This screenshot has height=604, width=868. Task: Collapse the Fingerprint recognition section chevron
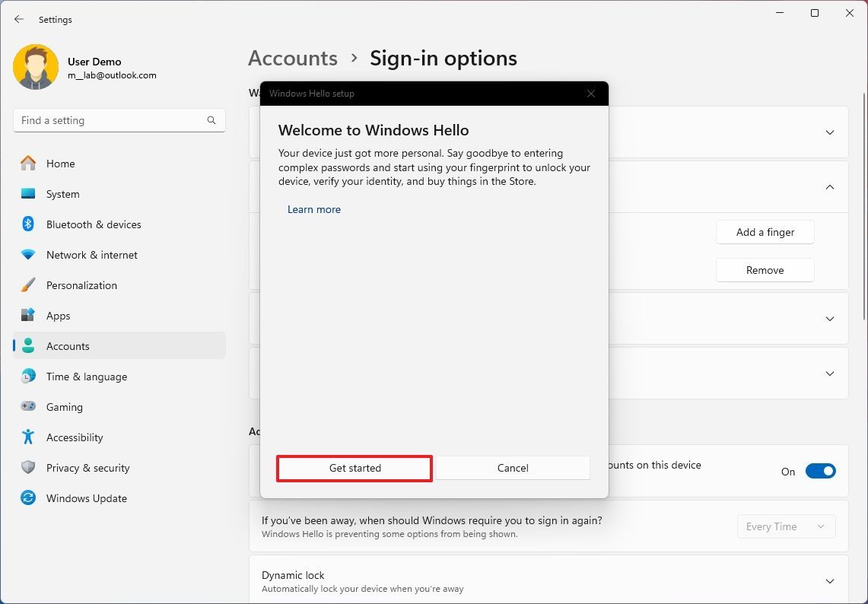(829, 187)
